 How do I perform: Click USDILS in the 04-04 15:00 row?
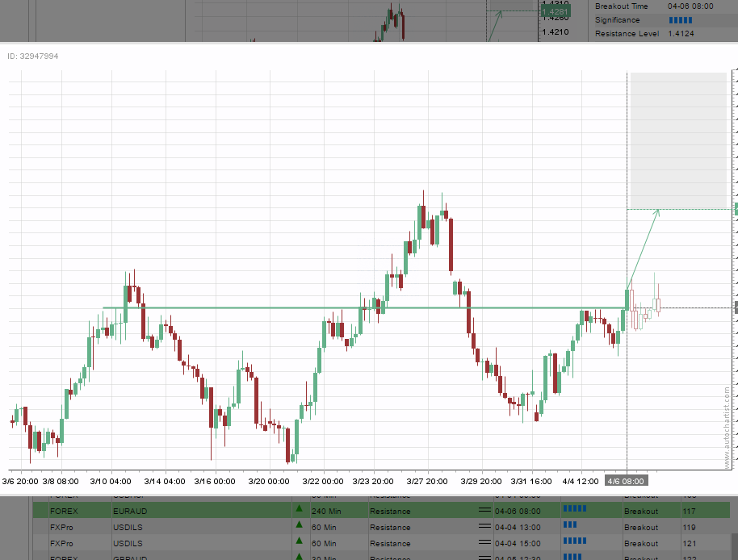point(128,544)
